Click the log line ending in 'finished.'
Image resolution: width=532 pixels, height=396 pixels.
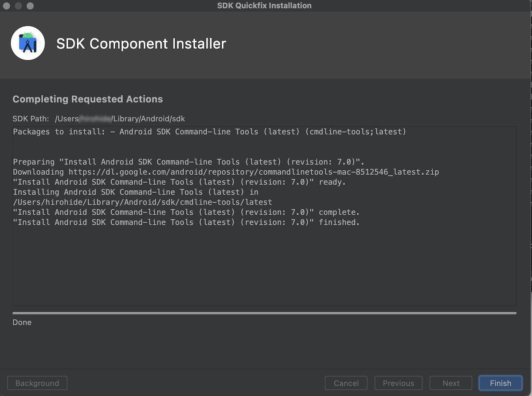187,222
